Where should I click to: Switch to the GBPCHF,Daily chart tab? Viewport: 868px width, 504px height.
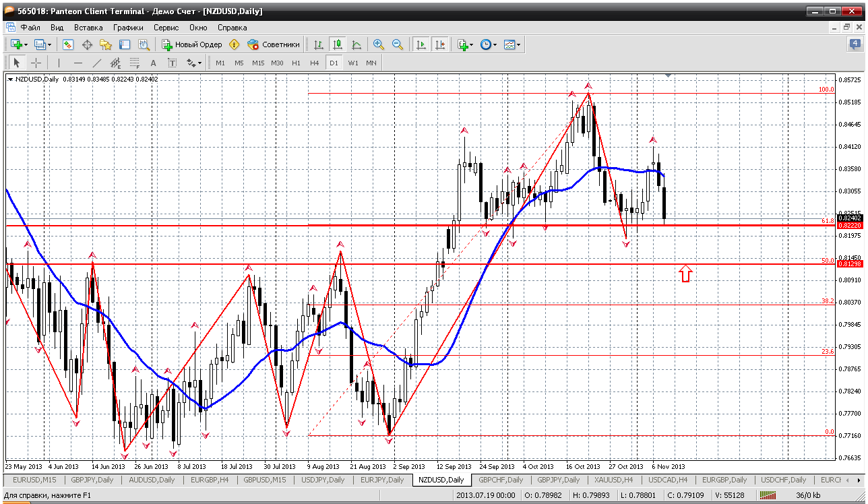tap(501, 480)
